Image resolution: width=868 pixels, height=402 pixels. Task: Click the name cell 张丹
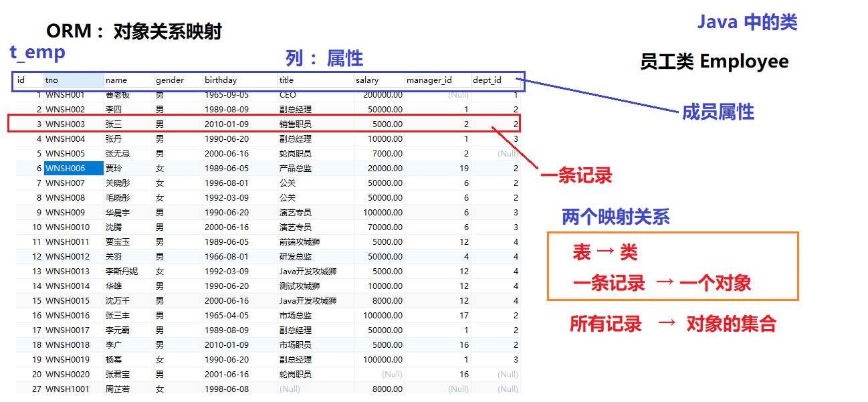point(128,138)
